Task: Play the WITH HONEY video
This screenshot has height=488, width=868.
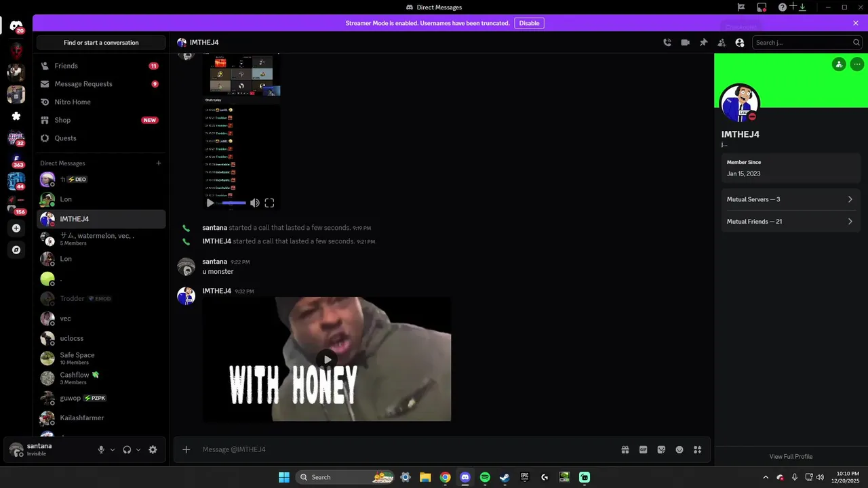Action: [327, 360]
